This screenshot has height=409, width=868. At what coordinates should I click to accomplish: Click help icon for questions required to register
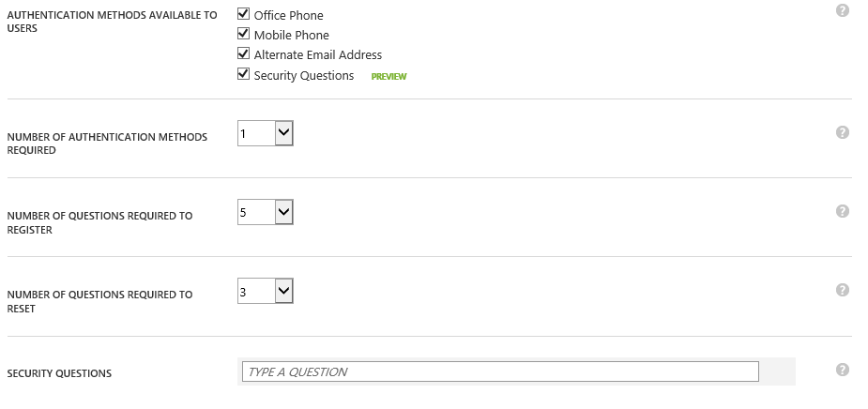tap(842, 211)
